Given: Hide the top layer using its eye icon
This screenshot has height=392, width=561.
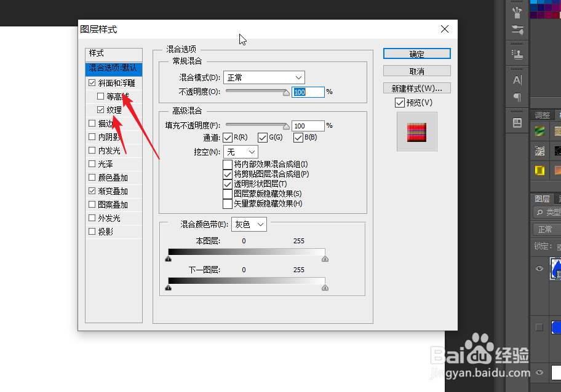Looking at the screenshot, I should [539, 269].
